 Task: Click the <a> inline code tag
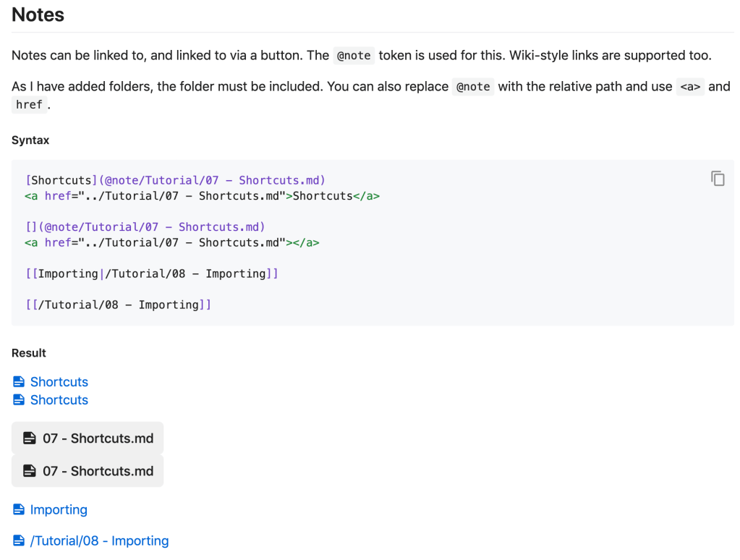point(690,87)
